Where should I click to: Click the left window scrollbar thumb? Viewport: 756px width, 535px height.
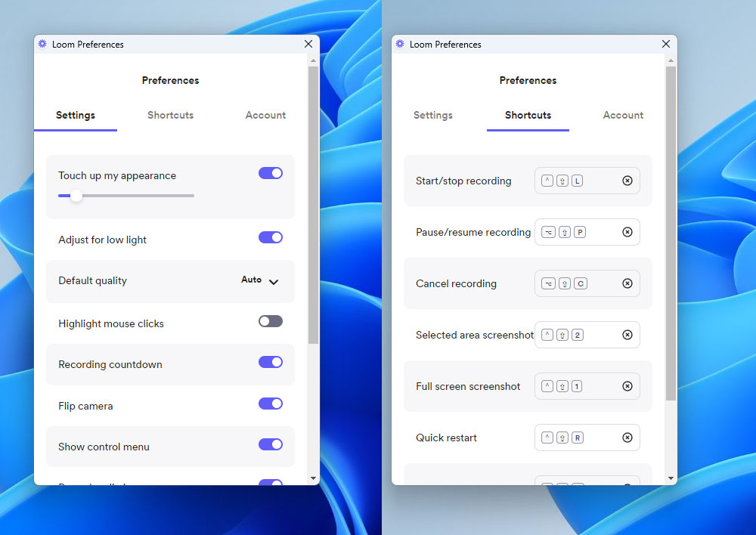point(314,205)
